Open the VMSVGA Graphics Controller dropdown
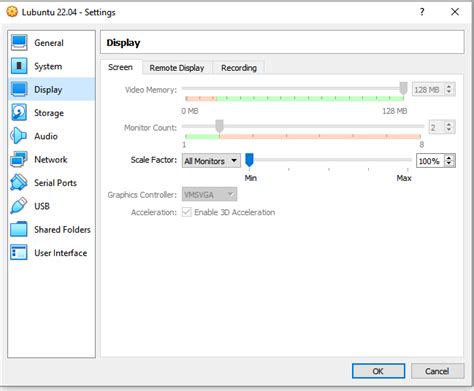474x391 pixels. (209, 195)
